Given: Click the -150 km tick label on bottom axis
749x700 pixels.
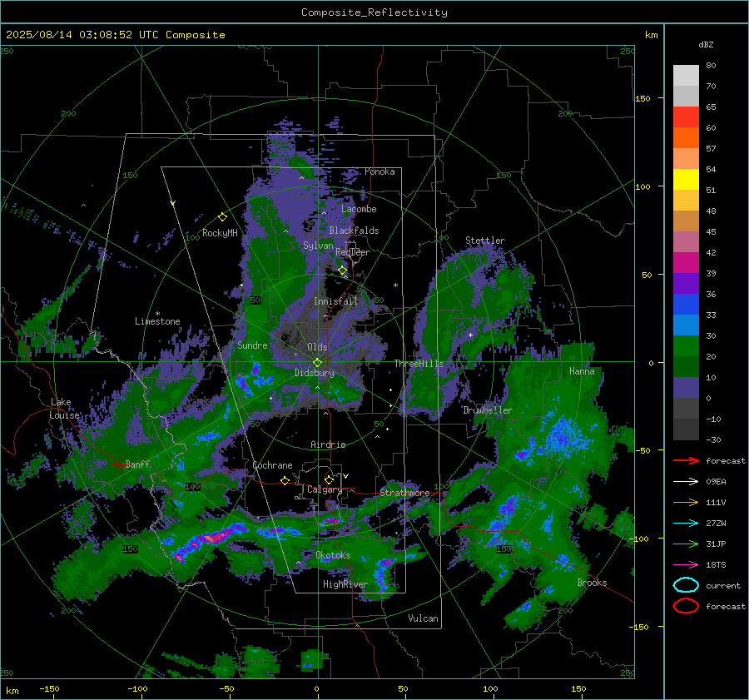Looking at the screenshot, I should [49, 688].
